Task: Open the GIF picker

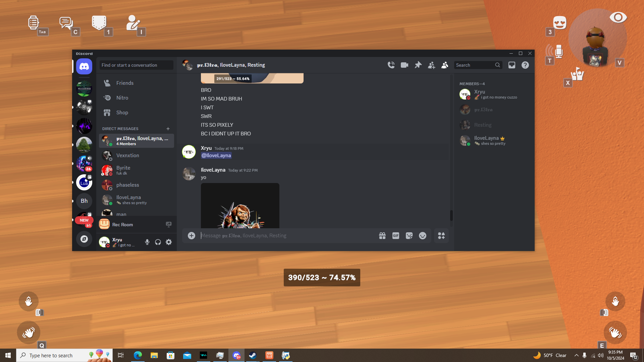Action: [396, 236]
